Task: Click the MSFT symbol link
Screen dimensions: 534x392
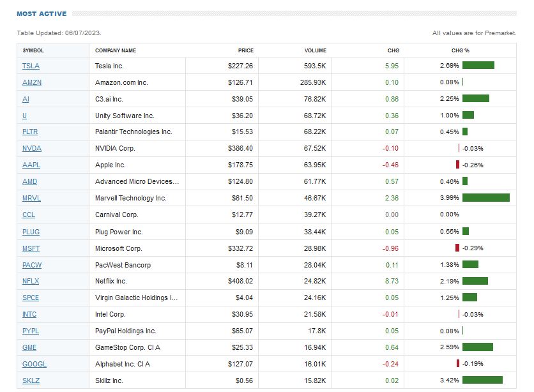Action: pyautogui.click(x=31, y=248)
